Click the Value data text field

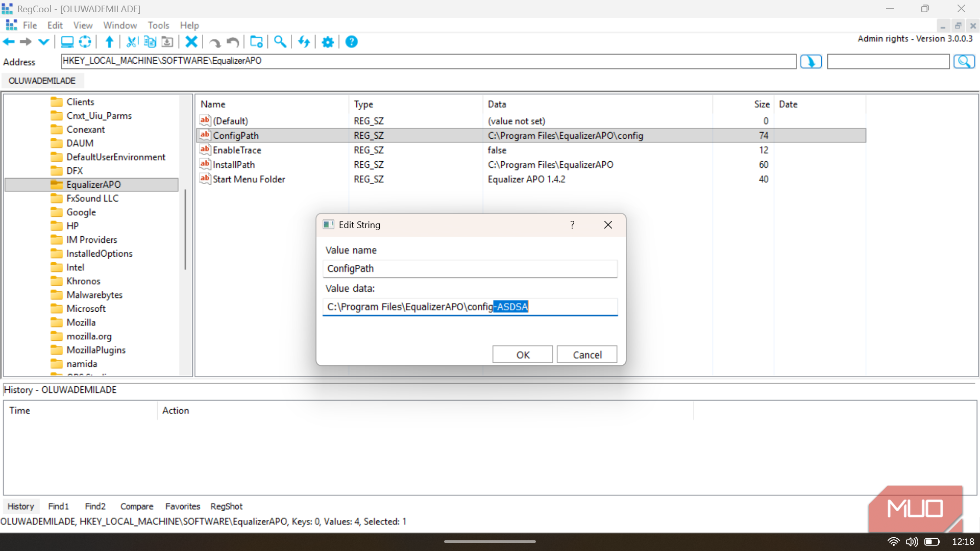tap(470, 307)
